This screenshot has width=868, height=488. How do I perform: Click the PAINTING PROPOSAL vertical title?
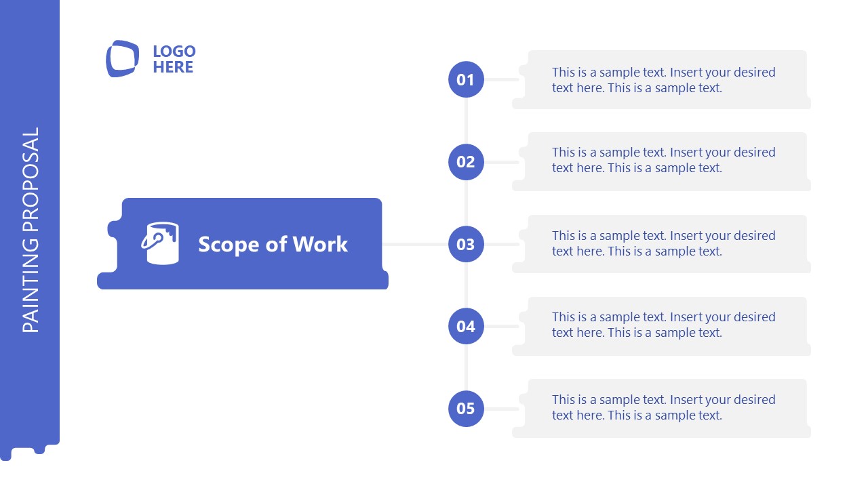31,230
